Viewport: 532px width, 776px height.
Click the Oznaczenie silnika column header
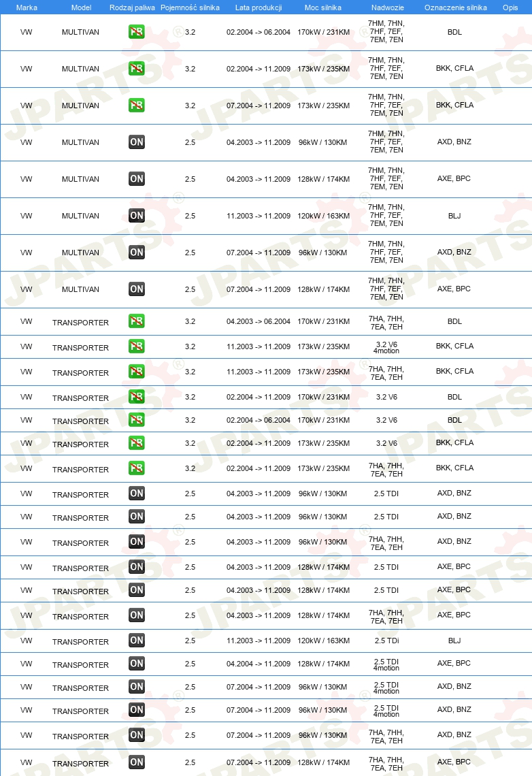pyautogui.click(x=455, y=7)
